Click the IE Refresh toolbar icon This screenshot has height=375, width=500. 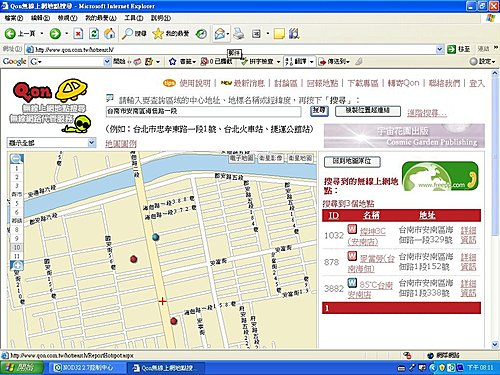[94, 33]
